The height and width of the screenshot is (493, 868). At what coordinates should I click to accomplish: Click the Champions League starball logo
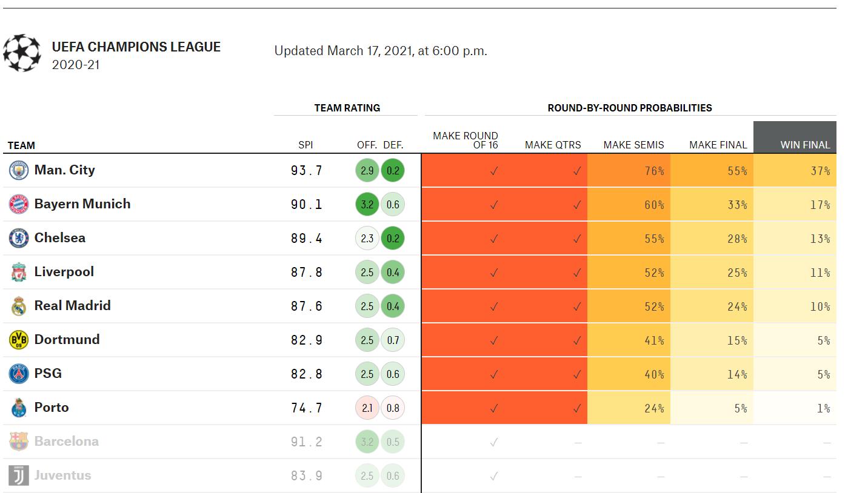pyautogui.click(x=22, y=53)
